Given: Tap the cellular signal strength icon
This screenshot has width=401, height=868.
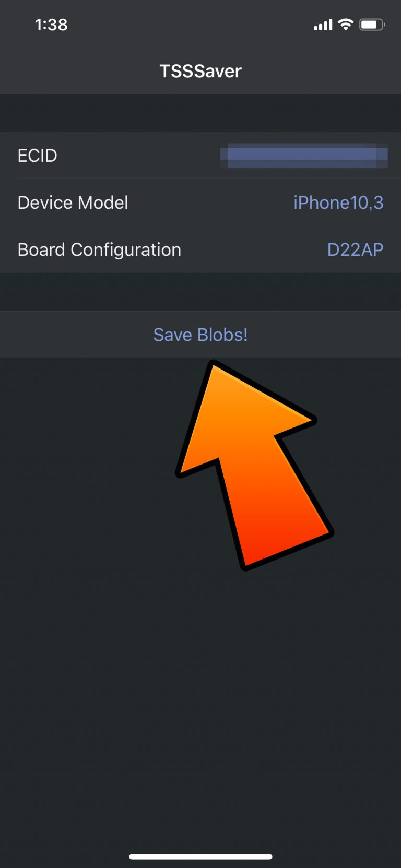Looking at the screenshot, I should point(322,24).
